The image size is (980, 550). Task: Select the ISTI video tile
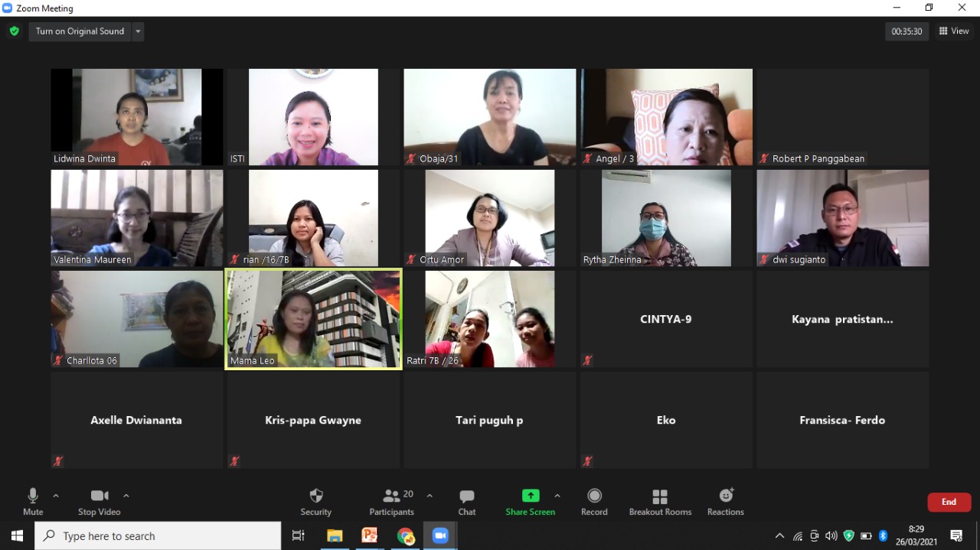(313, 117)
